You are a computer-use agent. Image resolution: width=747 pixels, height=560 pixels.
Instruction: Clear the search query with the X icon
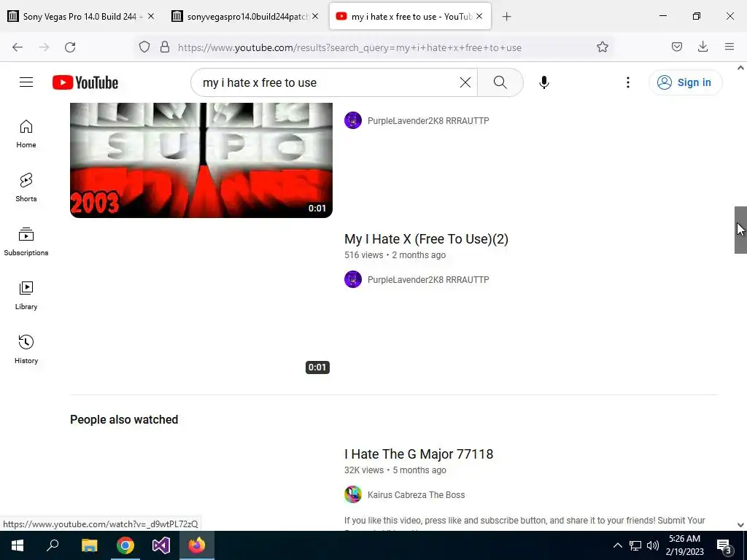coord(465,82)
